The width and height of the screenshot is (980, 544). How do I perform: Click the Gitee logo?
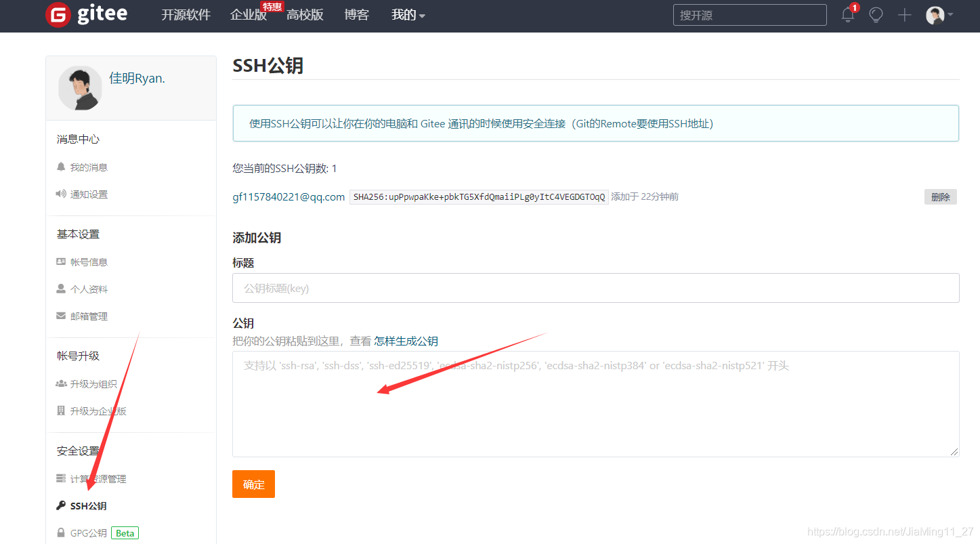pos(86,15)
